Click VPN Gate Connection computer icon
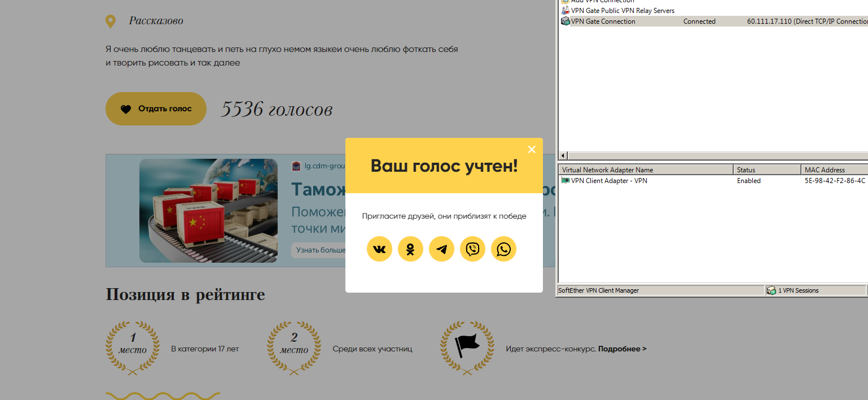 click(x=565, y=21)
